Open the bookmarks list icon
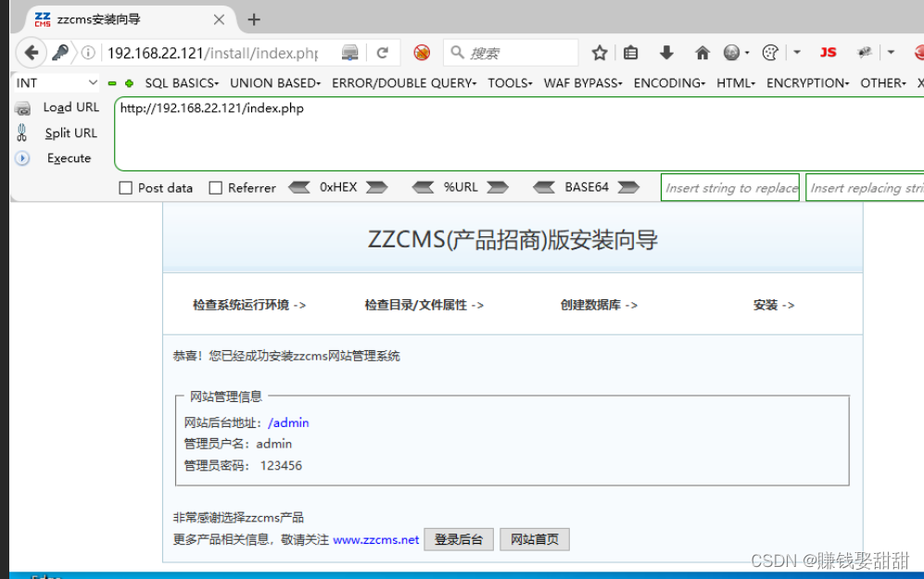The image size is (924, 579). [x=630, y=53]
